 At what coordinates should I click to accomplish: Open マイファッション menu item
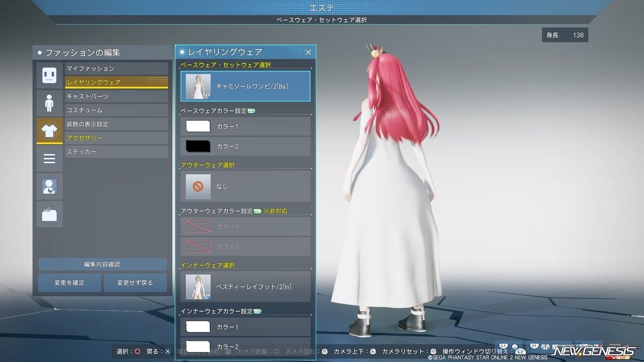pos(116,69)
